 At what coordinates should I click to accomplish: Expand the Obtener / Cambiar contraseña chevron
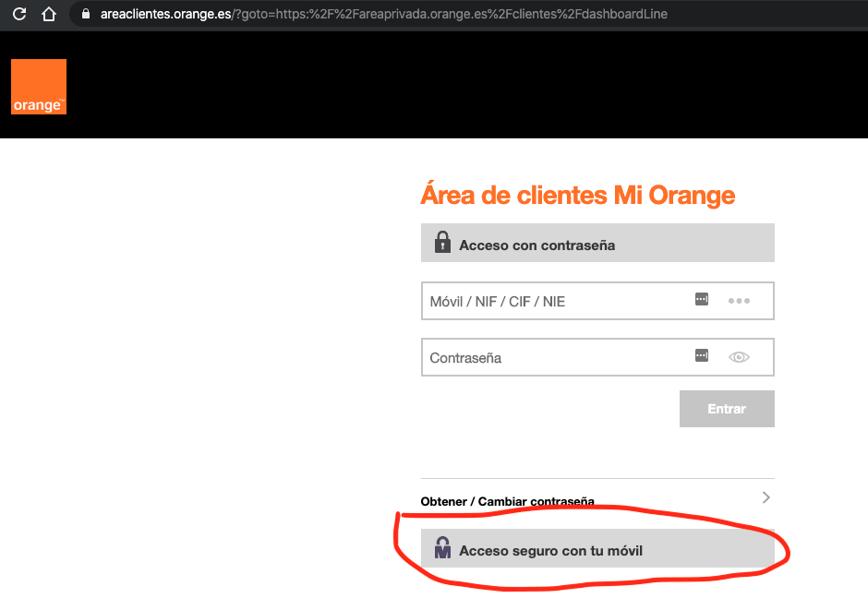point(766,497)
